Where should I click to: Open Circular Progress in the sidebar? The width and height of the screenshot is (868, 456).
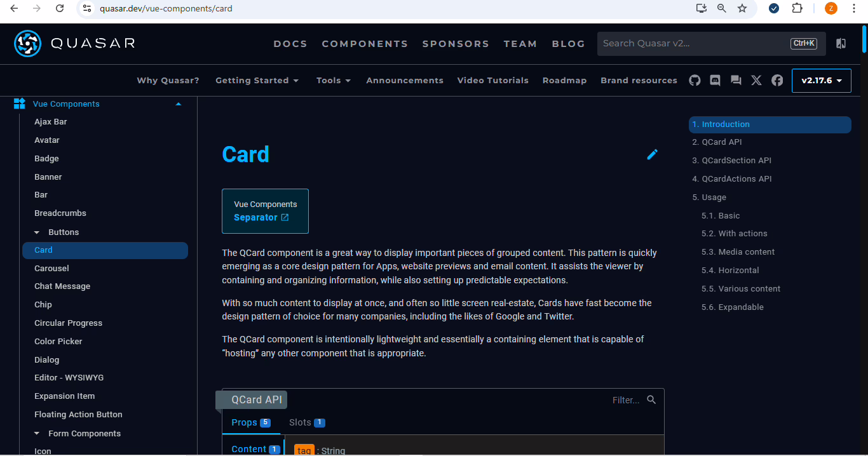pyautogui.click(x=68, y=323)
